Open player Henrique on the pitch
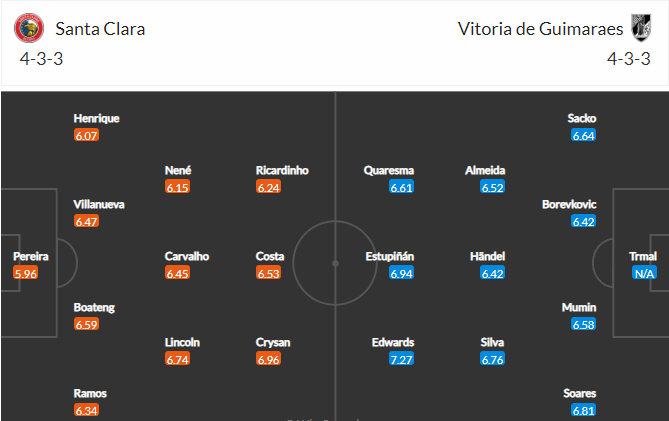The image size is (669, 421). [x=96, y=119]
